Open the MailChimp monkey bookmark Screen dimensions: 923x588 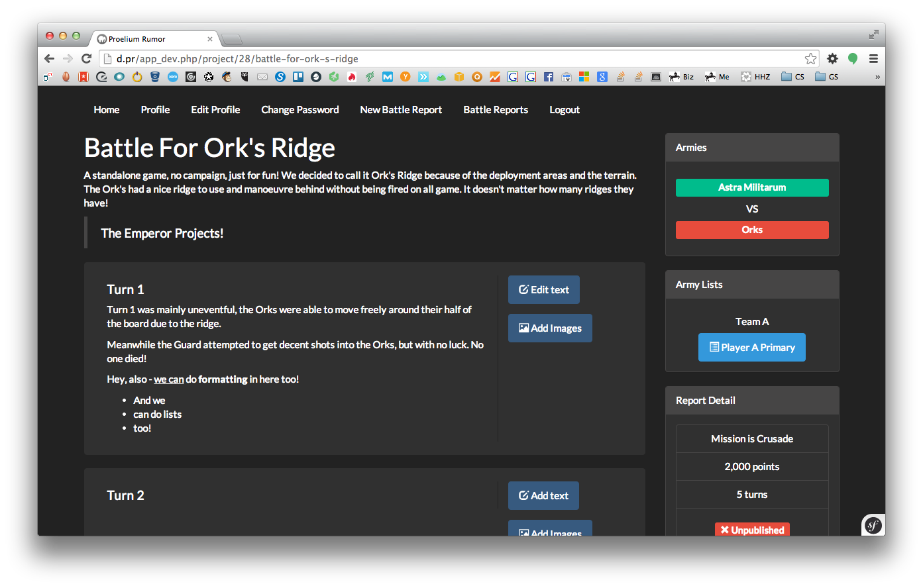(227, 77)
